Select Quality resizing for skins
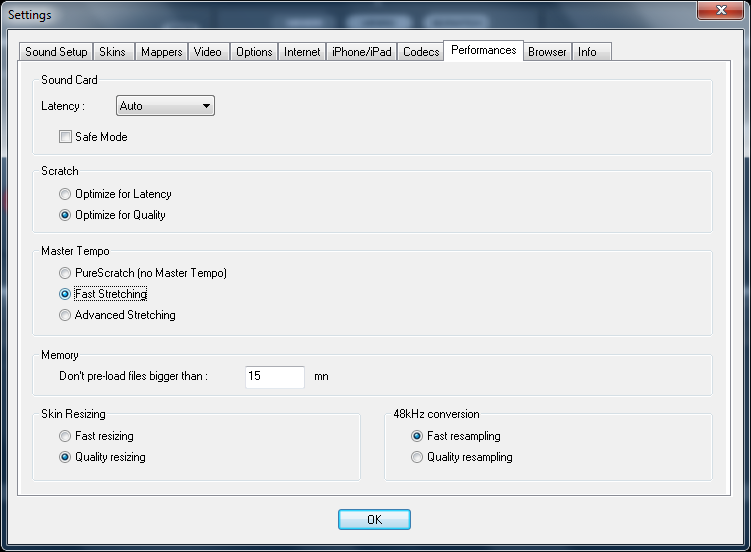 (66, 457)
